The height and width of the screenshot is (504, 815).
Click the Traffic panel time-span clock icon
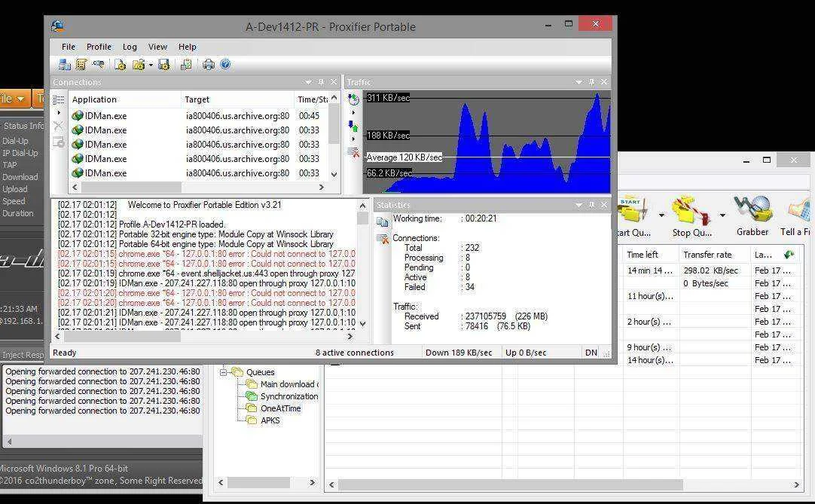pos(353,99)
